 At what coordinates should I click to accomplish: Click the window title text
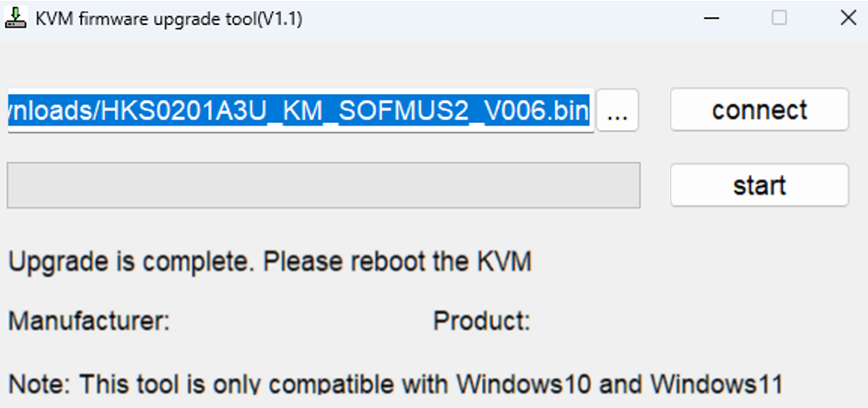pyautogui.click(x=169, y=19)
